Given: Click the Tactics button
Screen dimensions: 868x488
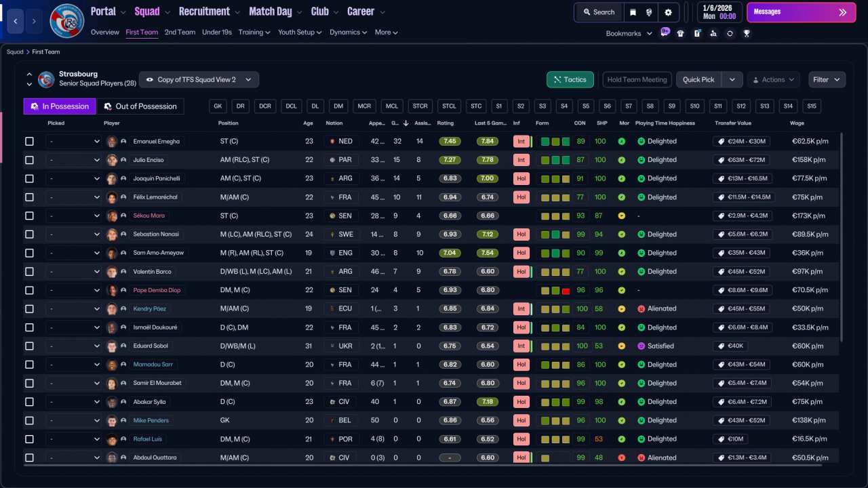Looking at the screenshot, I should 570,79.
